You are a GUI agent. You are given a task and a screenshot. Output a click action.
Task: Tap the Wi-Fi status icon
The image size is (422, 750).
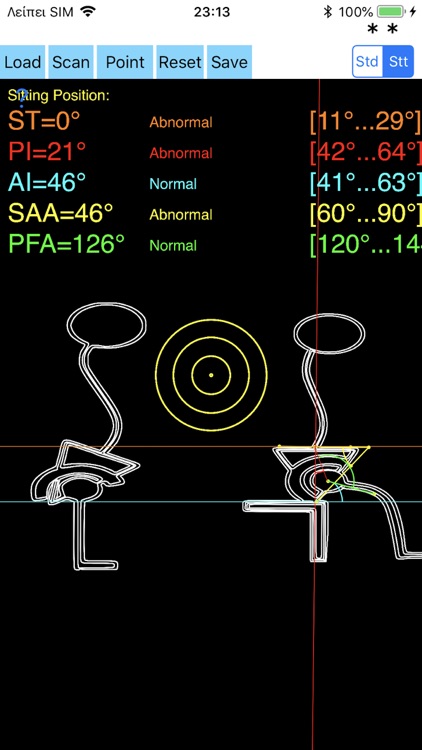(x=88, y=11)
